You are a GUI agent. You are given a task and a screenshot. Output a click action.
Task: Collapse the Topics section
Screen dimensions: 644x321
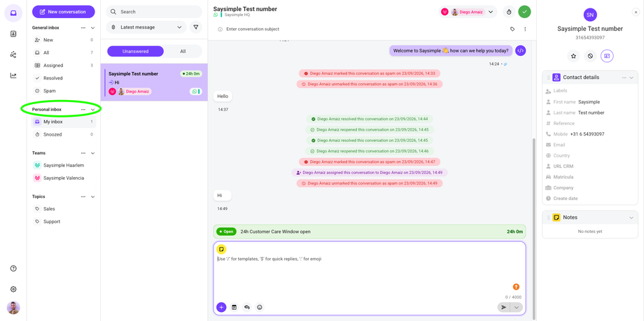(93, 197)
